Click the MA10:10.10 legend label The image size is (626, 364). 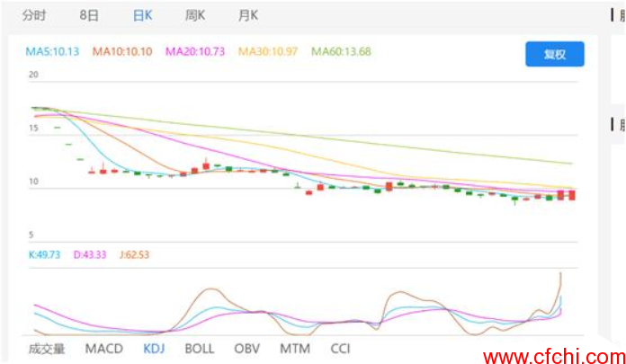point(122,51)
